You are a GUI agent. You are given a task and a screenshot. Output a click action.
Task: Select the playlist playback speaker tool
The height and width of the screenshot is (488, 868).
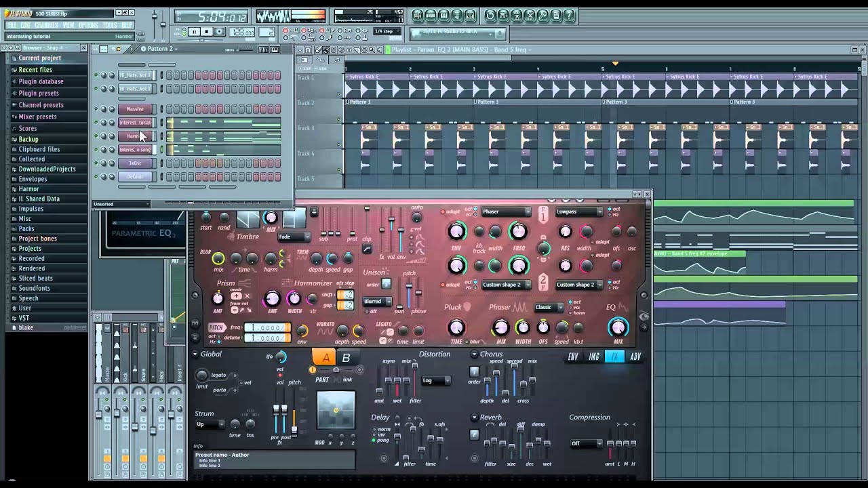click(379, 49)
